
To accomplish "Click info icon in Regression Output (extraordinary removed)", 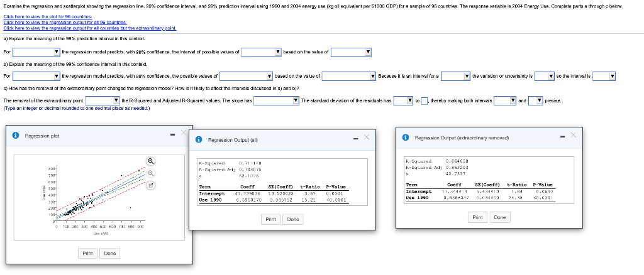I will 406,137.
